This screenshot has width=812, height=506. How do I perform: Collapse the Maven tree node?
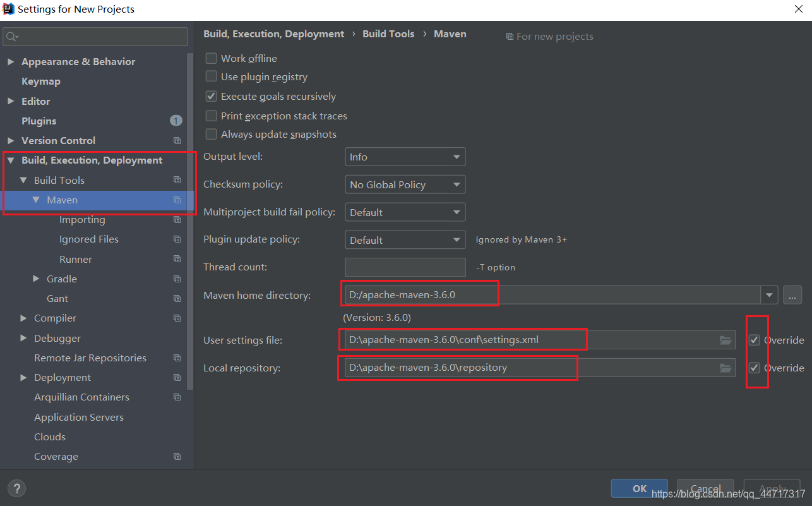(36, 200)
